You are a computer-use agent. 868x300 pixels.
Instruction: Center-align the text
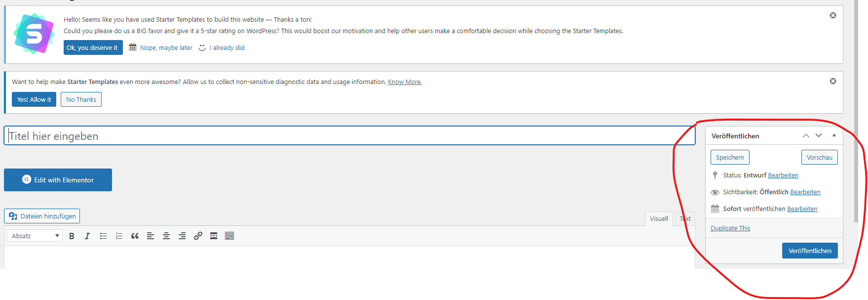tap(166, 236)
